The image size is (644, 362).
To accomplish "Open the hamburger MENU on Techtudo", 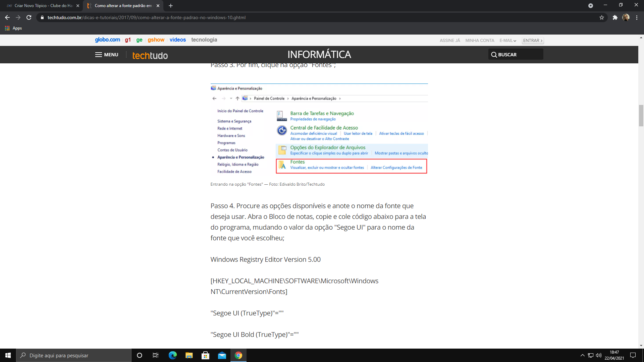I will [x=107, y=55].
